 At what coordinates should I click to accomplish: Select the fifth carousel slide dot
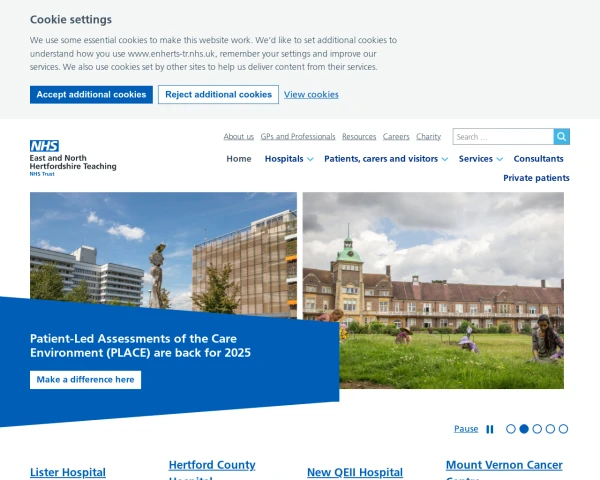(563, 429)
